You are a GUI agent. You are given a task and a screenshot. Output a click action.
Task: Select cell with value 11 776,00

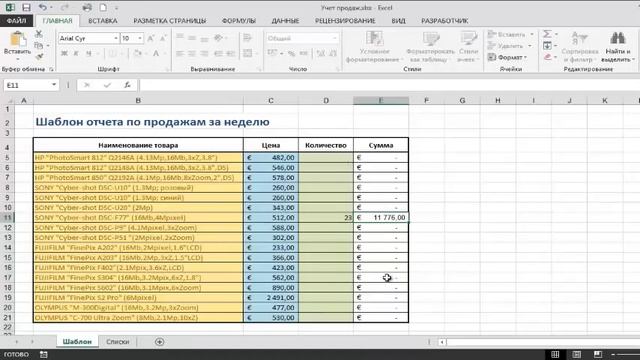[x=381, y=218]
